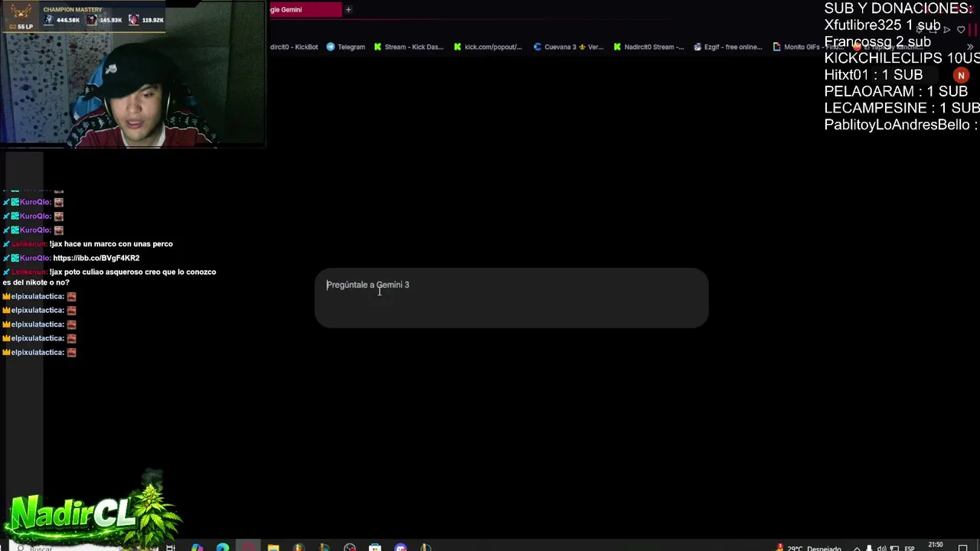This screenshot has height=551, width=980.
Task: Open File Explorer from the taskbar
Action: [273, 547]
